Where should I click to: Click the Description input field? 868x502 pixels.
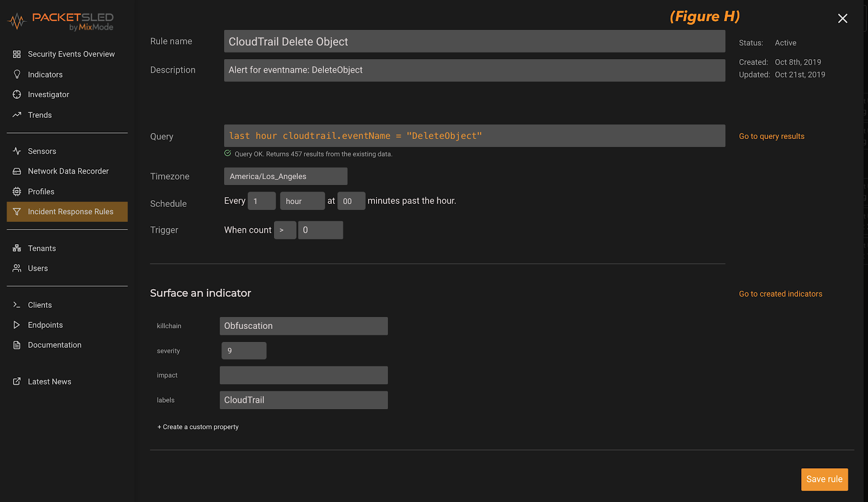pos(474,70)
